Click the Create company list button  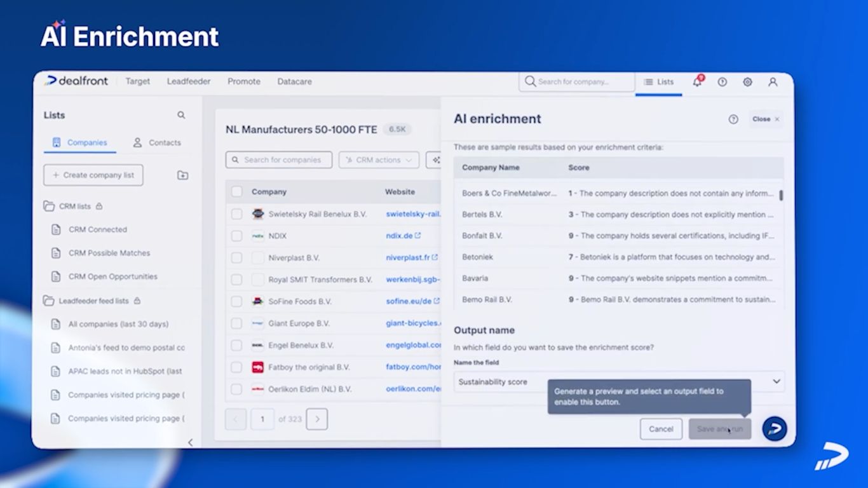coord(93,175)
